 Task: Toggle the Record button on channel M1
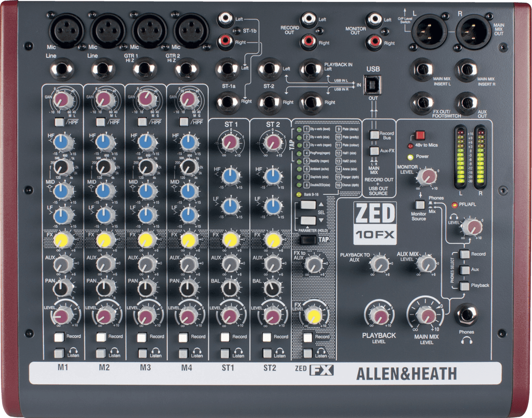point(59,337)
